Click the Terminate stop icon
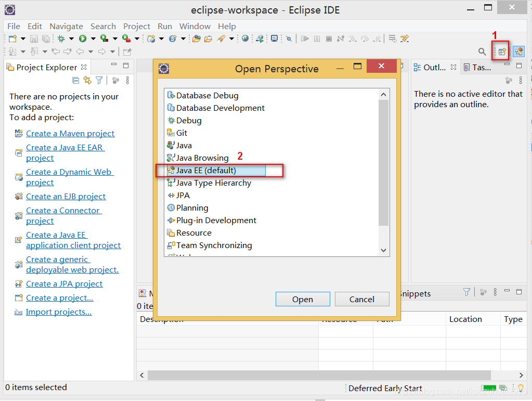The width and height of the screenshot is (532, 401). (x=329, y=38)
